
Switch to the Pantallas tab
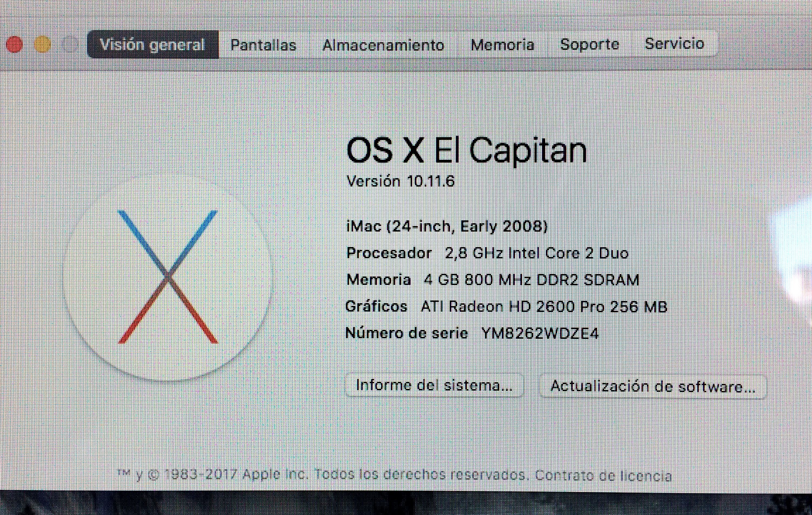263,45
